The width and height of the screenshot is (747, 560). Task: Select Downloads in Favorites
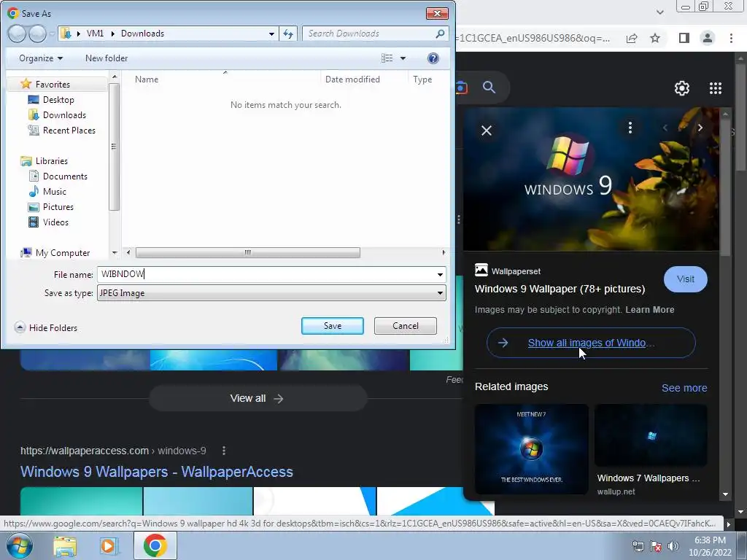tap(57, 114)
